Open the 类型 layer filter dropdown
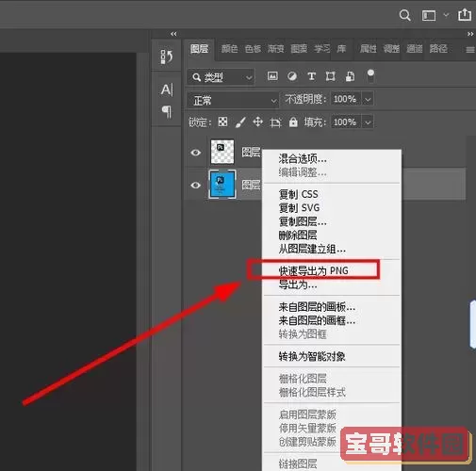This screenshot has height=471, width=476. click(x=221, y=77)
